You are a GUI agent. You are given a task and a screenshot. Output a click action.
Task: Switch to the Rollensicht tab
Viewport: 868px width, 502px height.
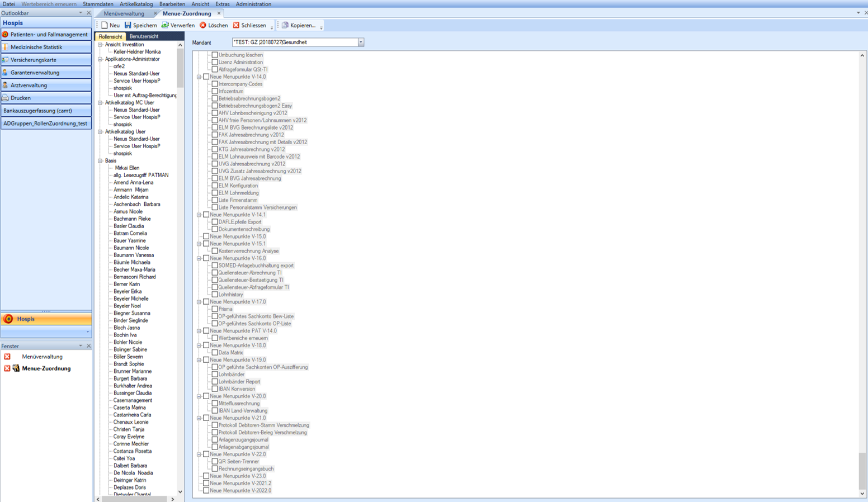110,36
